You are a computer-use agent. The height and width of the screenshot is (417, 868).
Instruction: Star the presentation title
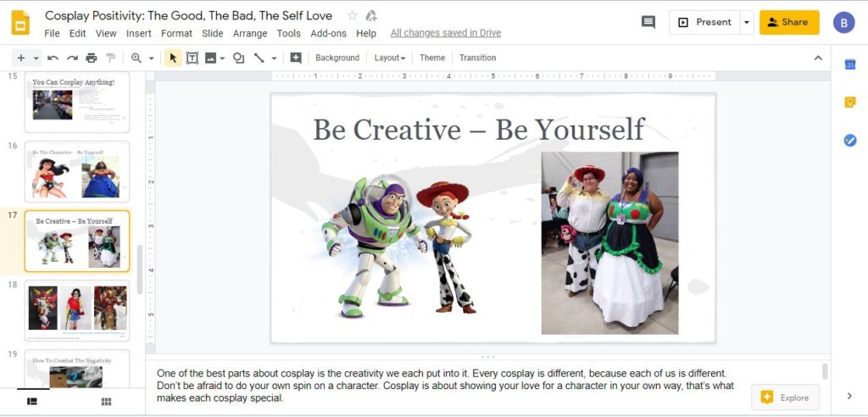tap(352, 15)
